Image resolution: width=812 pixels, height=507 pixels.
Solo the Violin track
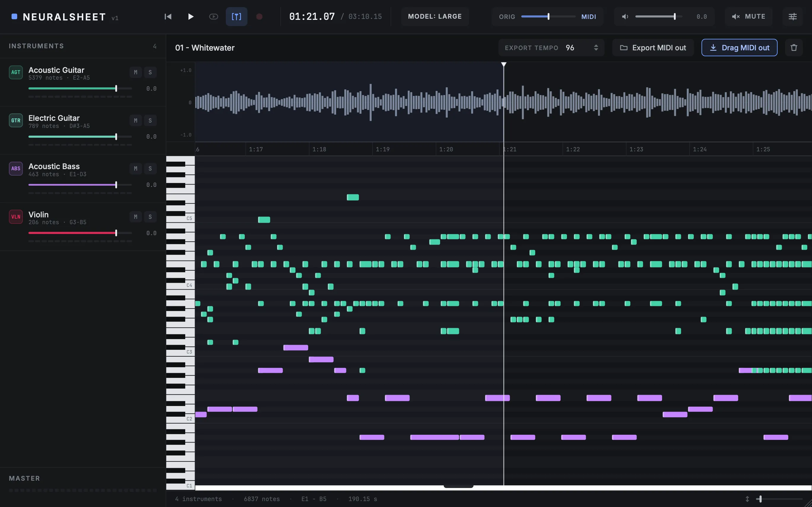[x=150, y=217]
